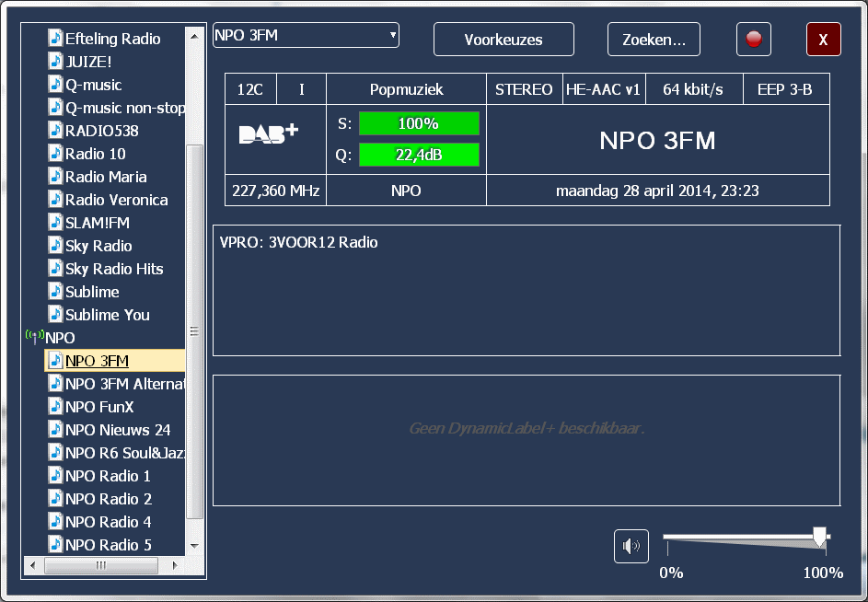Click the station list scroll down arrow

194,546
